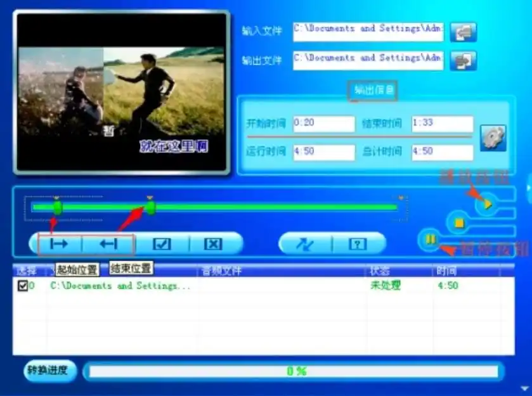Start conversion with the arrows icon
This screenshot has height=396, width=532.
click(306, 243)
